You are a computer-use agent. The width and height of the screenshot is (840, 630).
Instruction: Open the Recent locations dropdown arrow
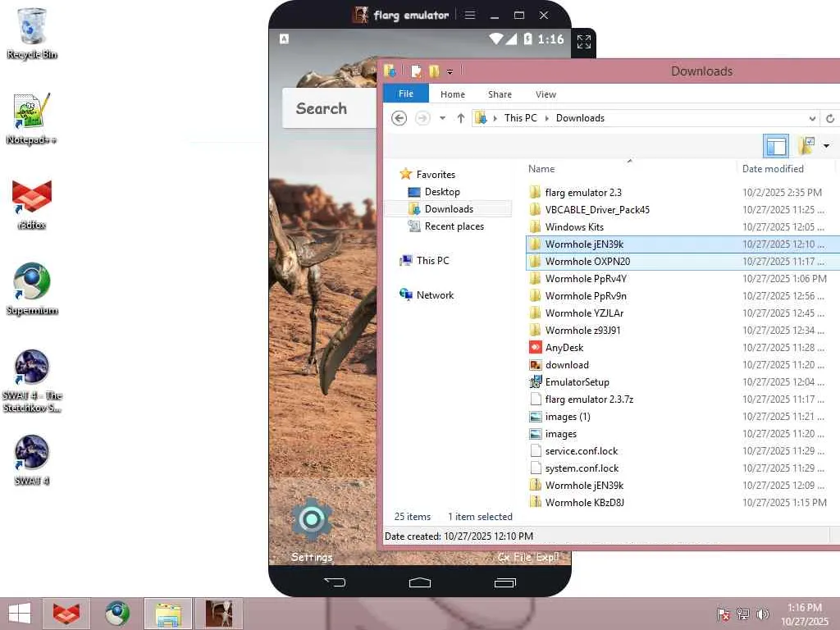(442, 118)
